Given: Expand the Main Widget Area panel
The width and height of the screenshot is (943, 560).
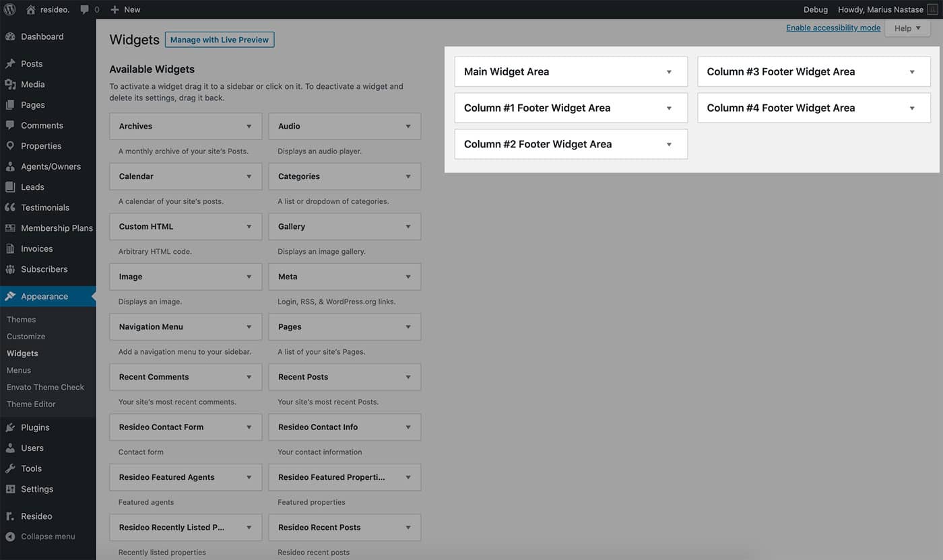Looking at the screenshot, I should click(668, 72).
